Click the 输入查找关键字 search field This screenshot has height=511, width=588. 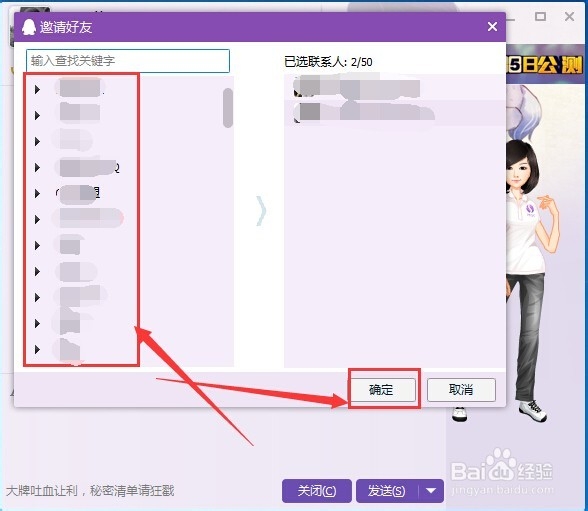[x=128, y=61]
